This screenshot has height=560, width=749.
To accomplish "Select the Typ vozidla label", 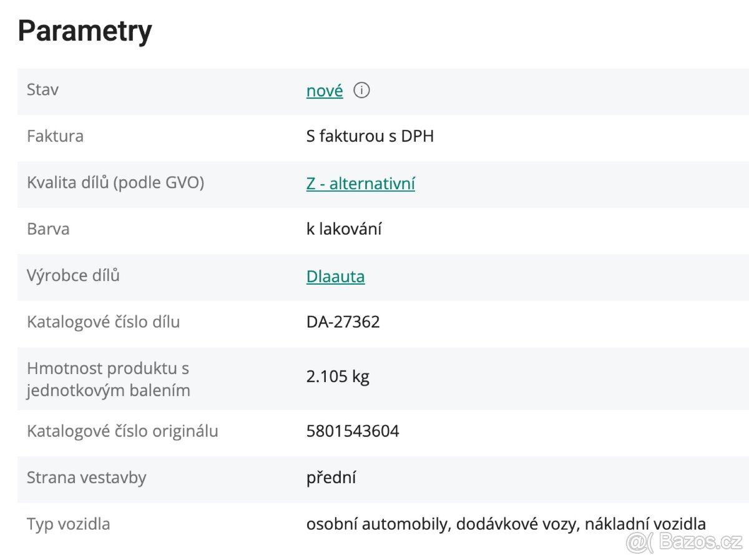I will 68,524.
